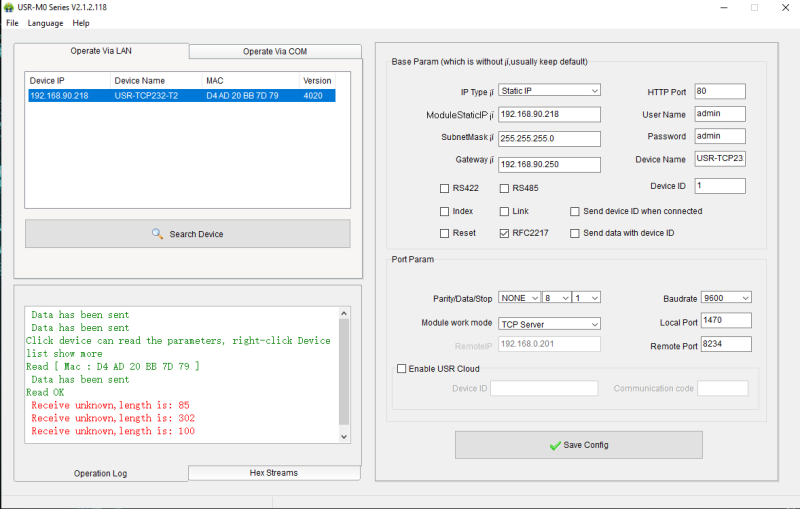
Task: Open the data bits dropdown showing 8
Action: tap(557, 298)
